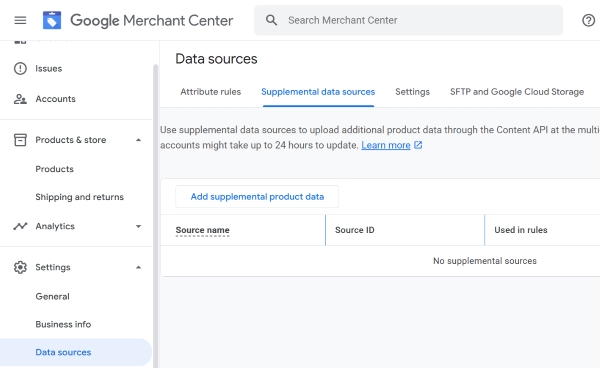Click the Settings gear icon

20,267
